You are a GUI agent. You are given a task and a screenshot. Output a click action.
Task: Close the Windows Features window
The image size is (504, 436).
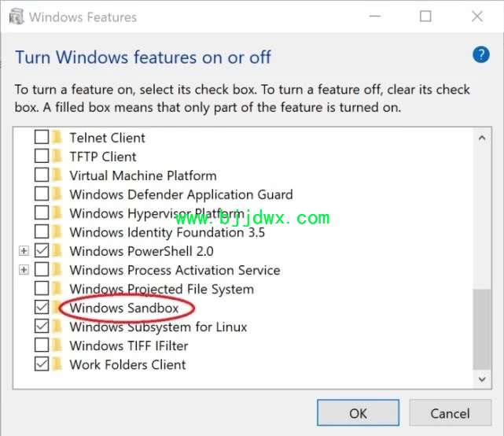477,16
